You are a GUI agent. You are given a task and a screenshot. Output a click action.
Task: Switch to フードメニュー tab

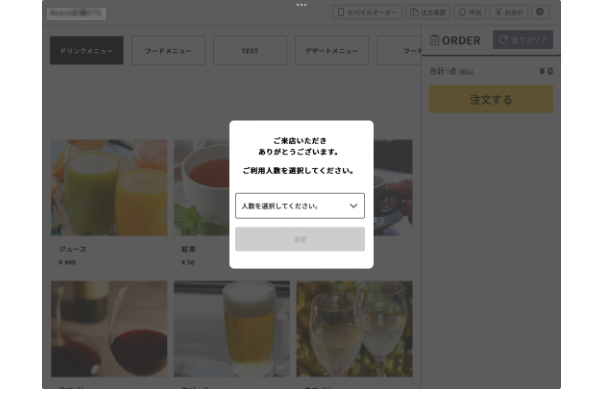168,50
